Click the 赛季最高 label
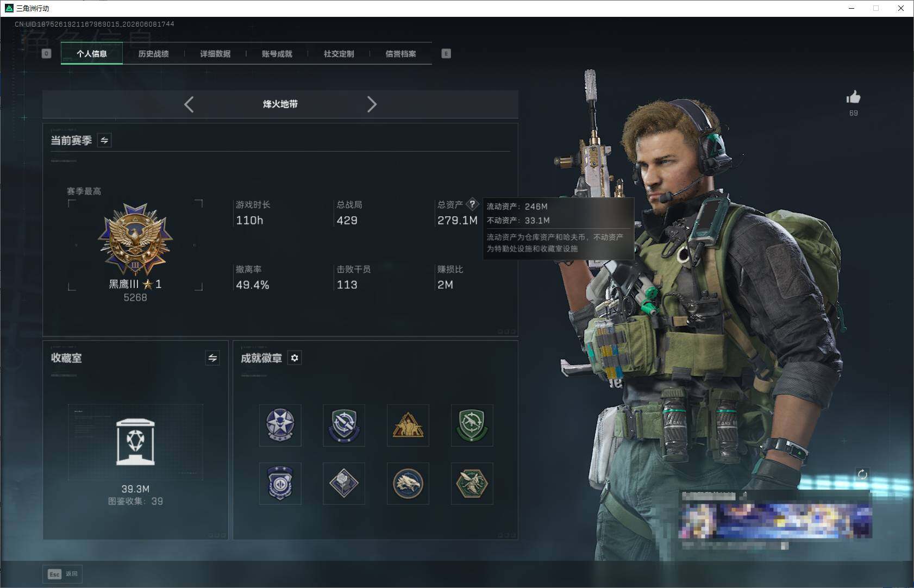The width and height of the screenshot is (914, 588). (84, 191)
